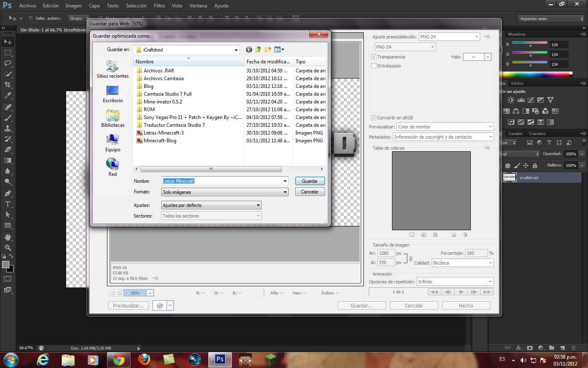Select the Lasso tool
The height and width of the screenshot is (368, 588).
tap(8, 63)
